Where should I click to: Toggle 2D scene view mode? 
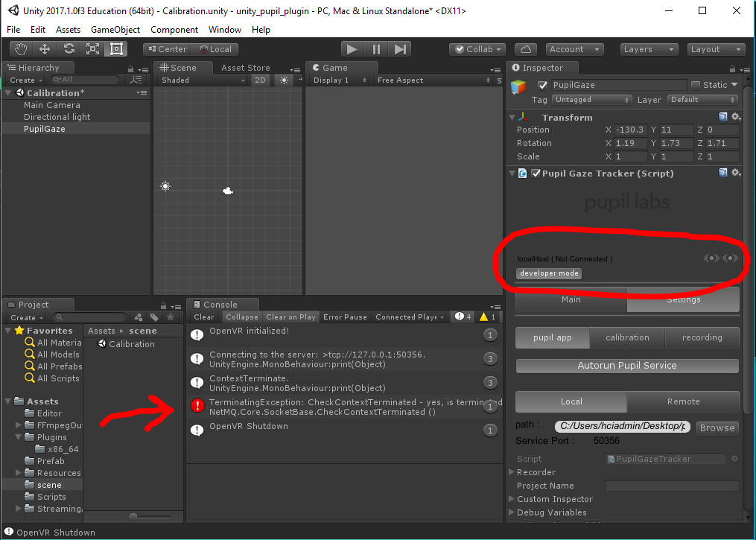(261, 80)
